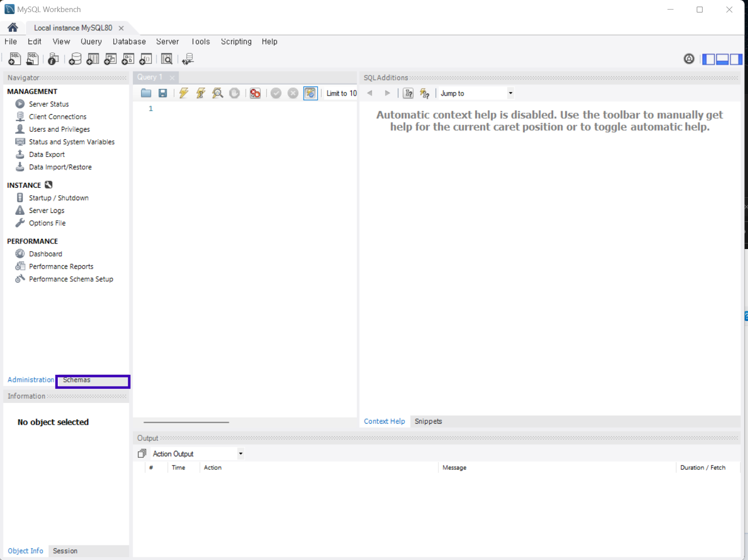Open Data Import/Restore
Image resolution: width=748 pixels, height=560 pixels.
[60, 167]
